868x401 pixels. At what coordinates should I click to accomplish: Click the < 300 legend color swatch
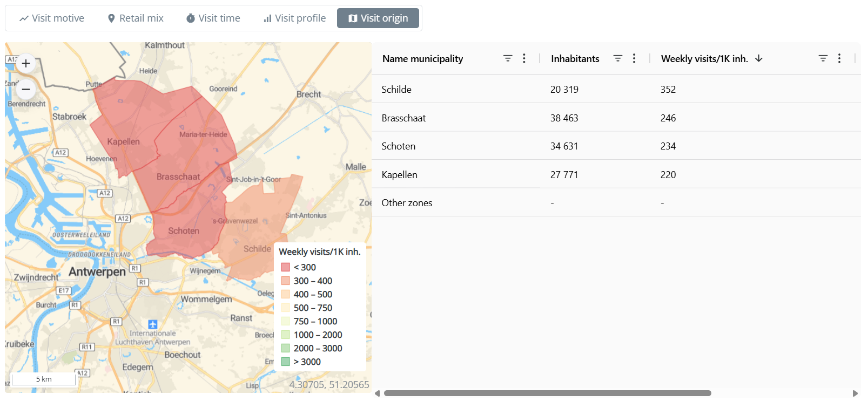[286, 267]
